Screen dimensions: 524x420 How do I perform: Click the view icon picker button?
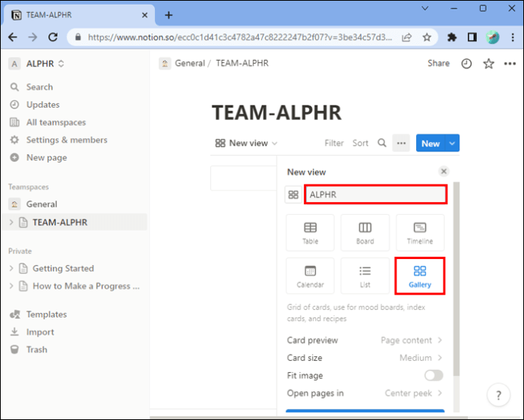tap(293, 194)
